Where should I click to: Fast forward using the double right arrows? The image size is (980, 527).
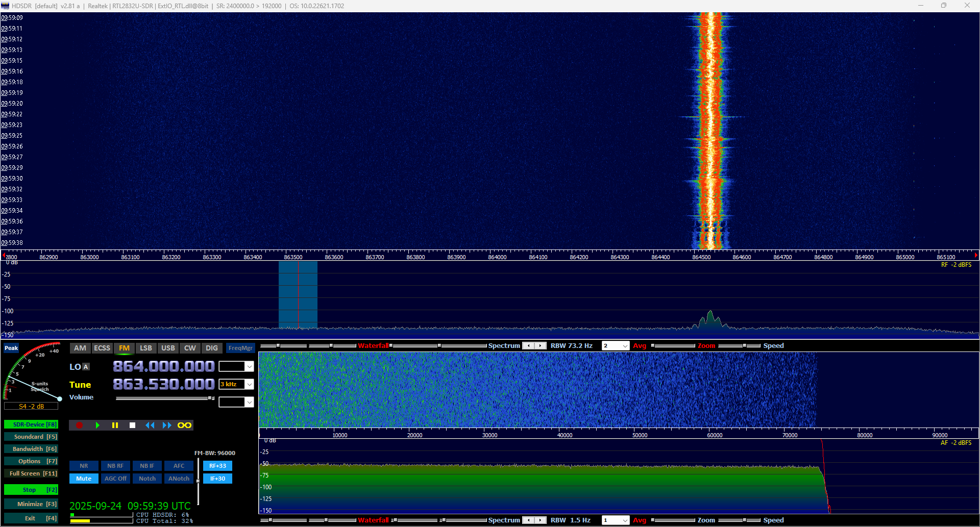[x=167, y=425]
